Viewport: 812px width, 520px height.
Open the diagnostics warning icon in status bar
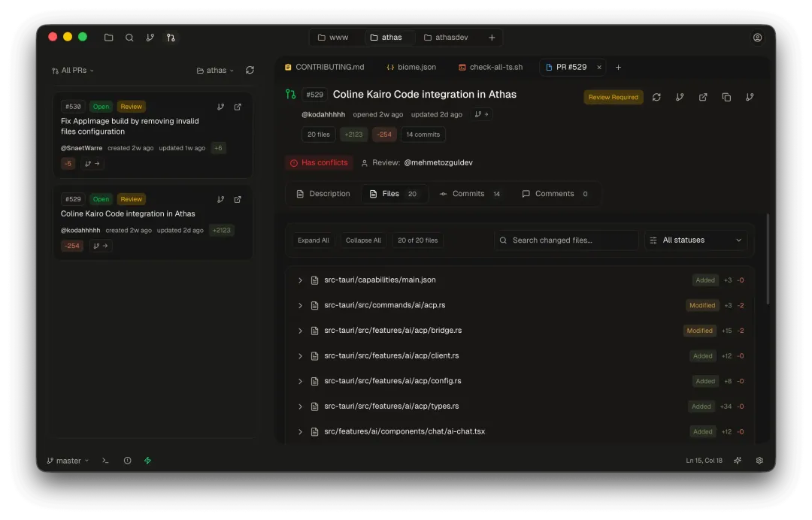[x=127, y=461]
